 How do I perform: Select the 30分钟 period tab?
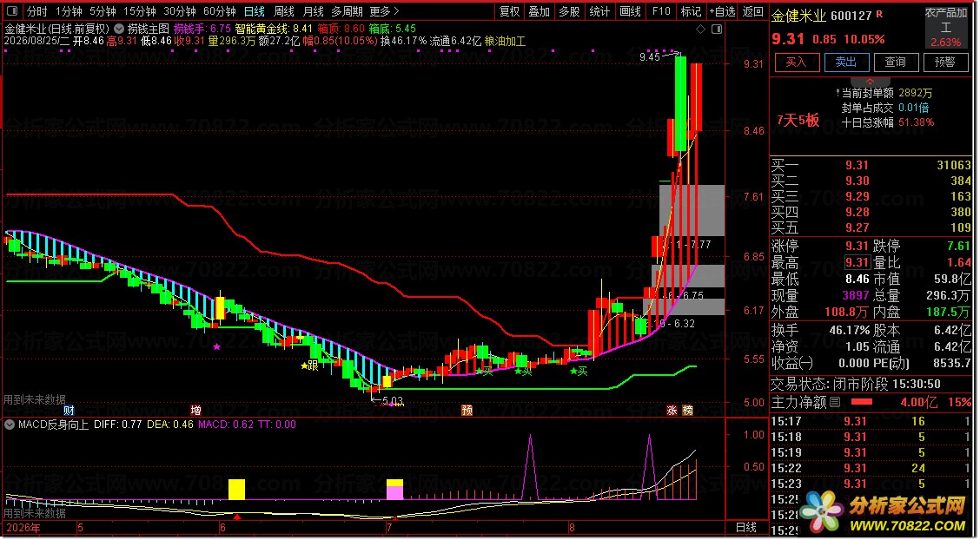(180, 11)
